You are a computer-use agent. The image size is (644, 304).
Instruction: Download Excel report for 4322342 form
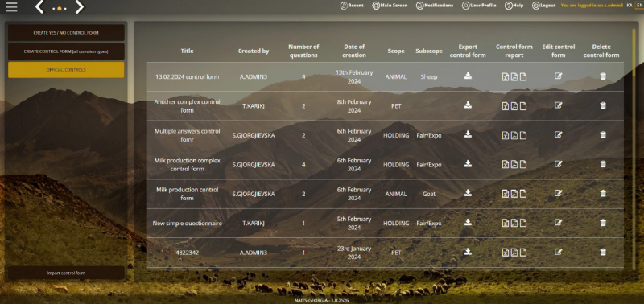[506, 253]
